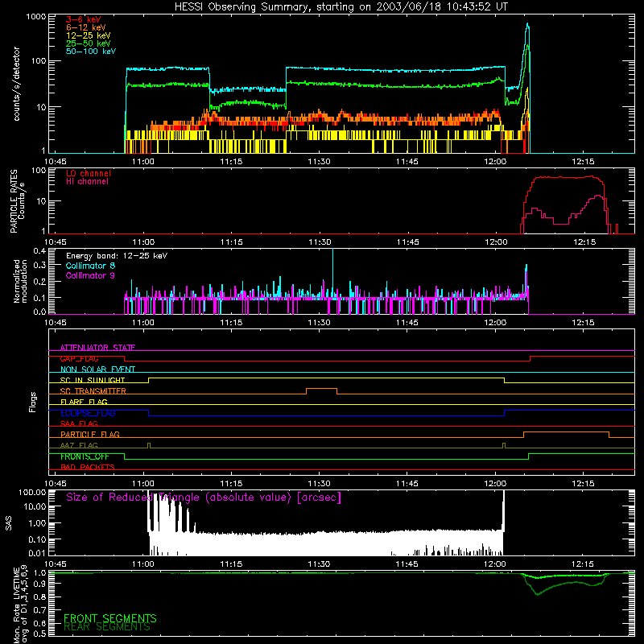644x644 pixels.
Task: Click the first AAZ_FLAG pulse near 11:00
Action: point(149,445)
